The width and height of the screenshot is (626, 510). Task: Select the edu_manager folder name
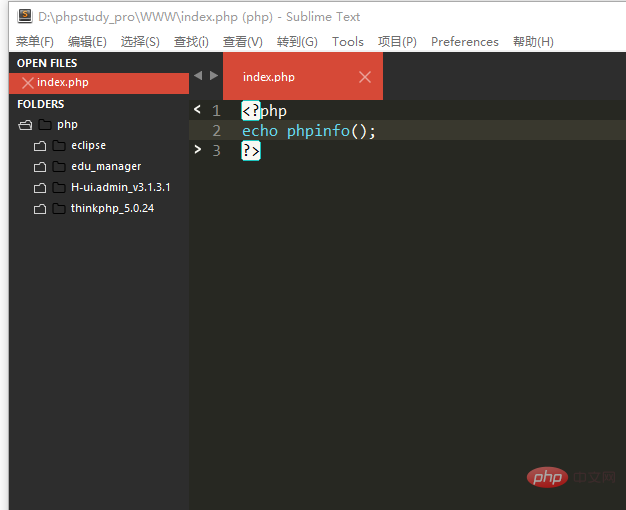click(106, 166)
